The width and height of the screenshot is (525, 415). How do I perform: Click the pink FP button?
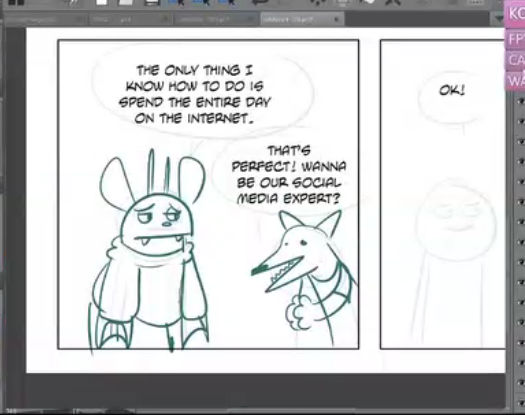[x=516, y=39]
